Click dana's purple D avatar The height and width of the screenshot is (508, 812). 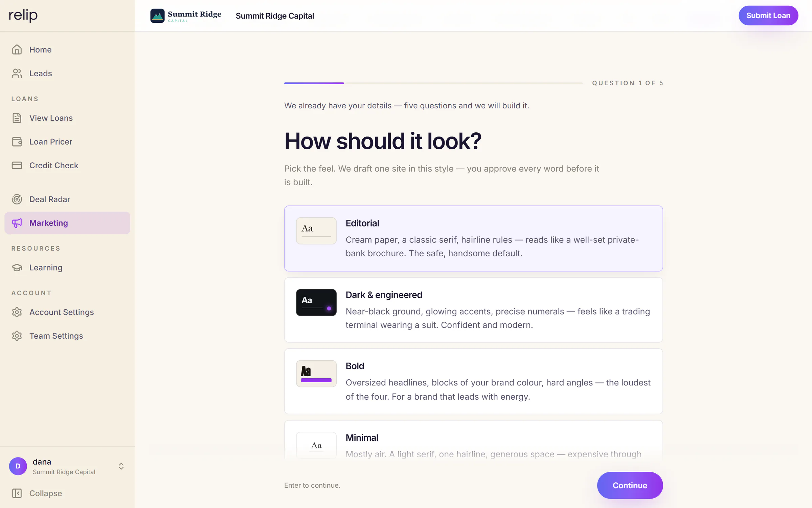click(x=18, y=466)
